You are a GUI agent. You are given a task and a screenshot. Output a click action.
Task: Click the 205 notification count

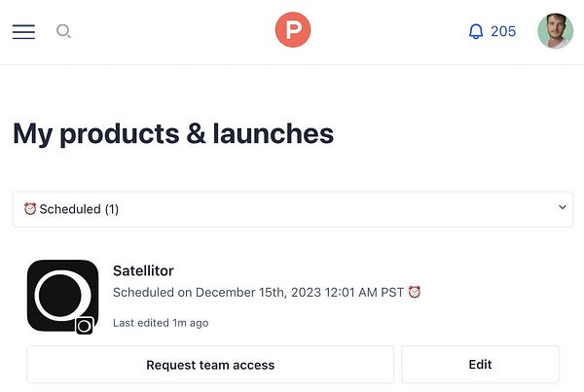[x=503, y=31]
